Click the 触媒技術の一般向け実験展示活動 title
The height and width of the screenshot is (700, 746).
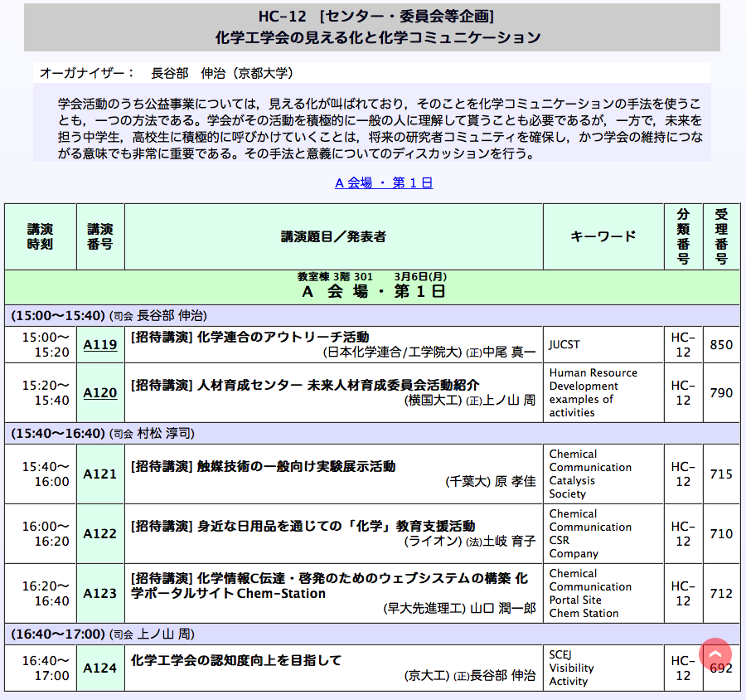pos(262,466)
